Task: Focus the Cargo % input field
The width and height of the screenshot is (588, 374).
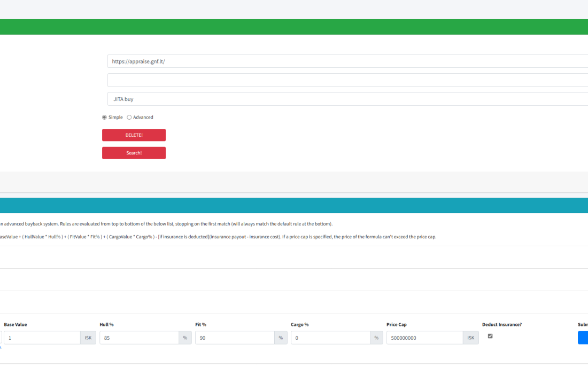Action: pyautogui.click(x=330, y=338)
